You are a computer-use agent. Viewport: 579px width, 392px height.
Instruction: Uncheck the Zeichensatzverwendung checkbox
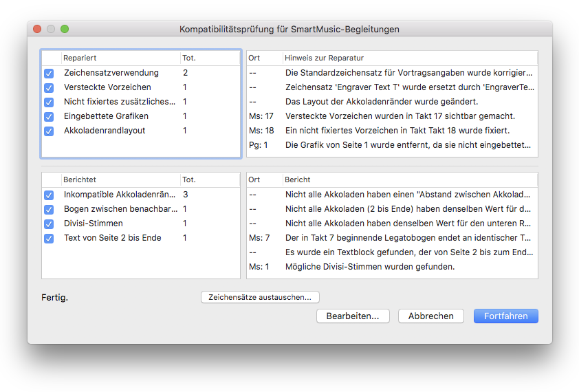point(49,73)
